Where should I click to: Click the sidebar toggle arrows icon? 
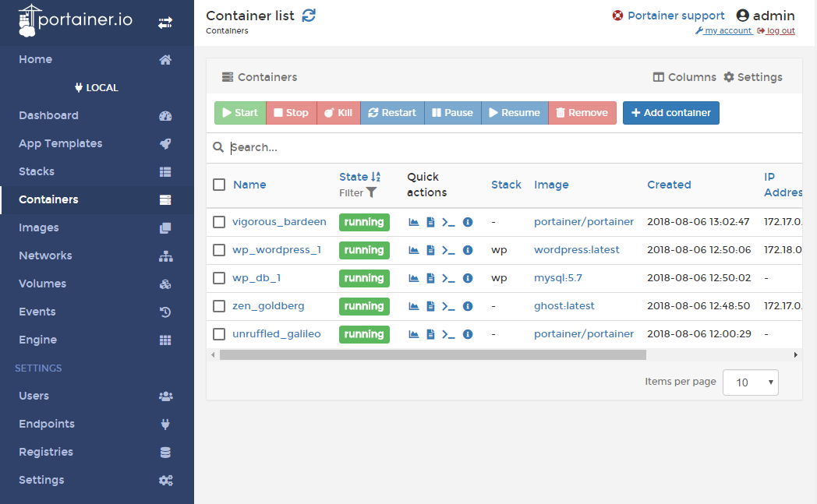tap(165, 23)
